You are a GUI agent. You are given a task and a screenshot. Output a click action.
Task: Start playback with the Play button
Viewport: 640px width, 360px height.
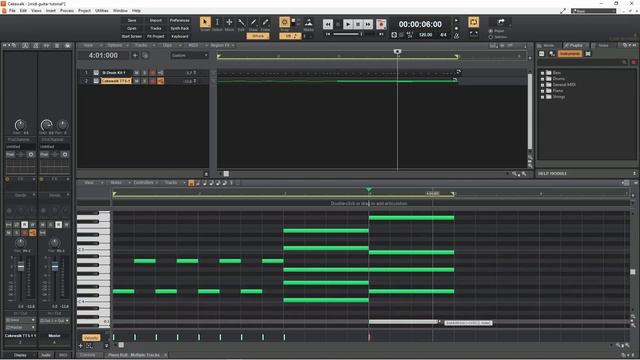pyautogui.click(x=348, y=24)
